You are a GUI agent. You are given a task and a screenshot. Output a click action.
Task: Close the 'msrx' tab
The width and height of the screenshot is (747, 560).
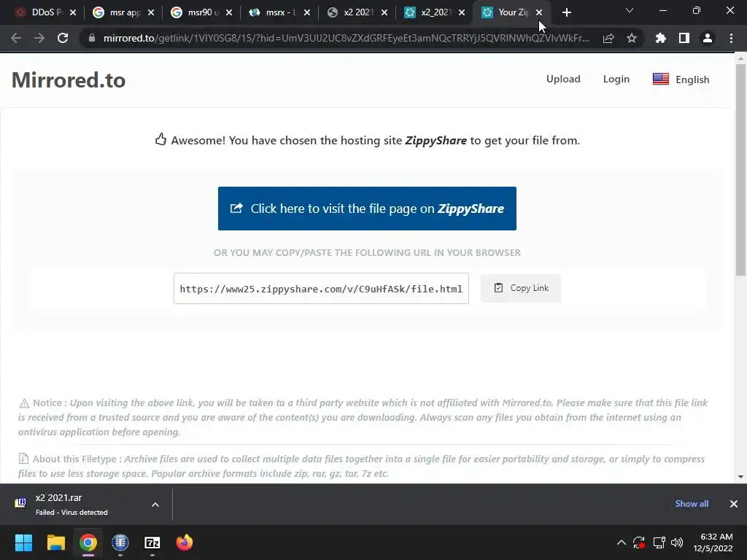(x=307, y=12)
